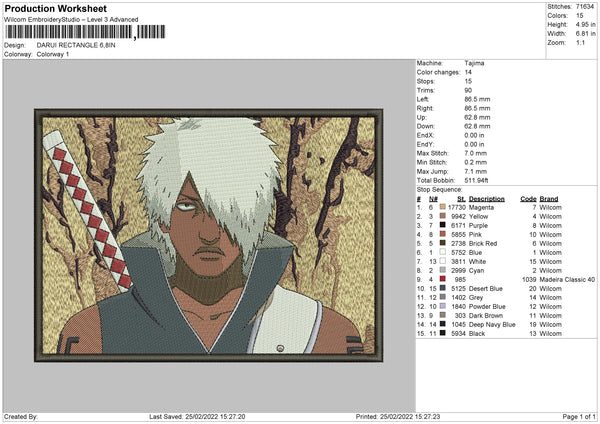Viewport: 600px width, 424px height.
Task: Click the Desert Blue thread swatch
Action: coord(444,288)
